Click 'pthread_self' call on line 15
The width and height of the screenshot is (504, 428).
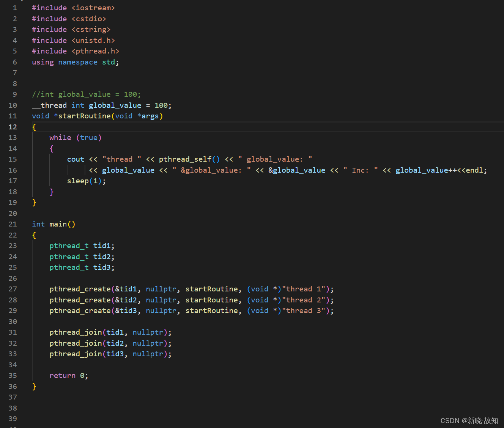tap(185, 159)
